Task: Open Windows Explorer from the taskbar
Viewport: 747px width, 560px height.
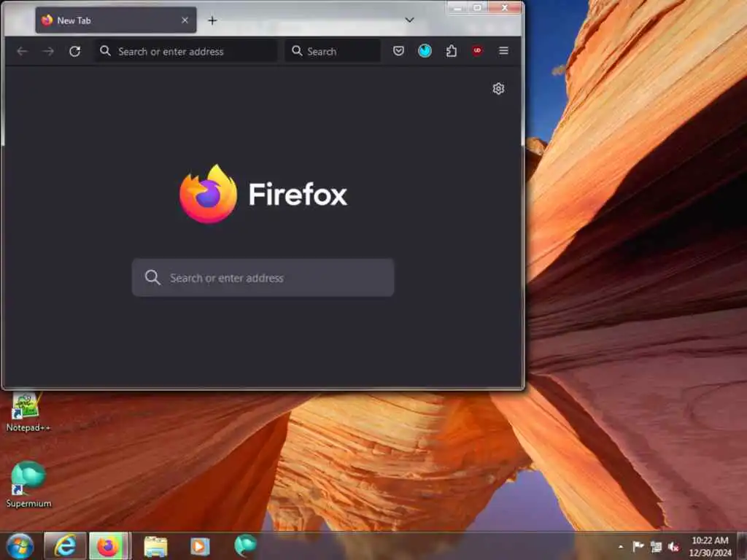Action: tap(155, 546)
